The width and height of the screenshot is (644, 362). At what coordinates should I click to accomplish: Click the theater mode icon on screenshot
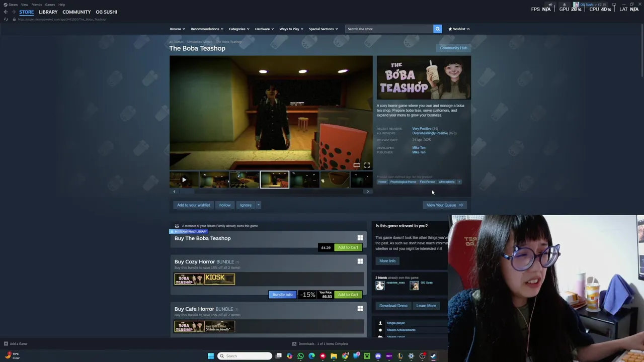tap(357, 165)
